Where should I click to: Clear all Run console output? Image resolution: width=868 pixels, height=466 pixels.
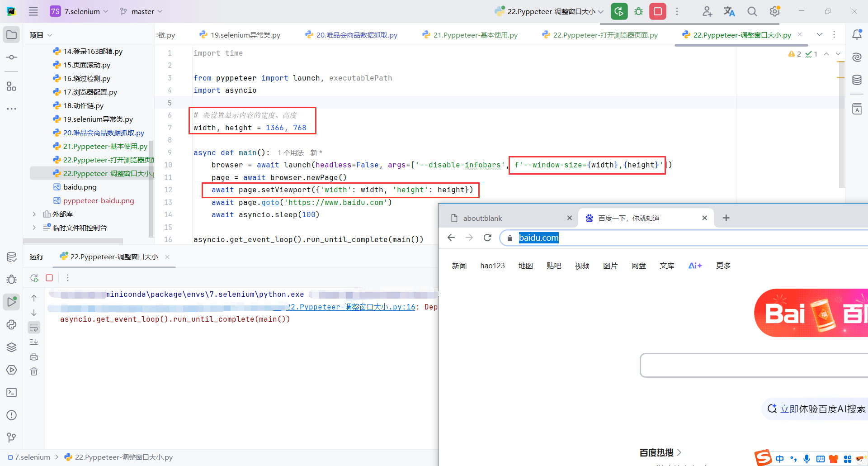coord(34,371)
